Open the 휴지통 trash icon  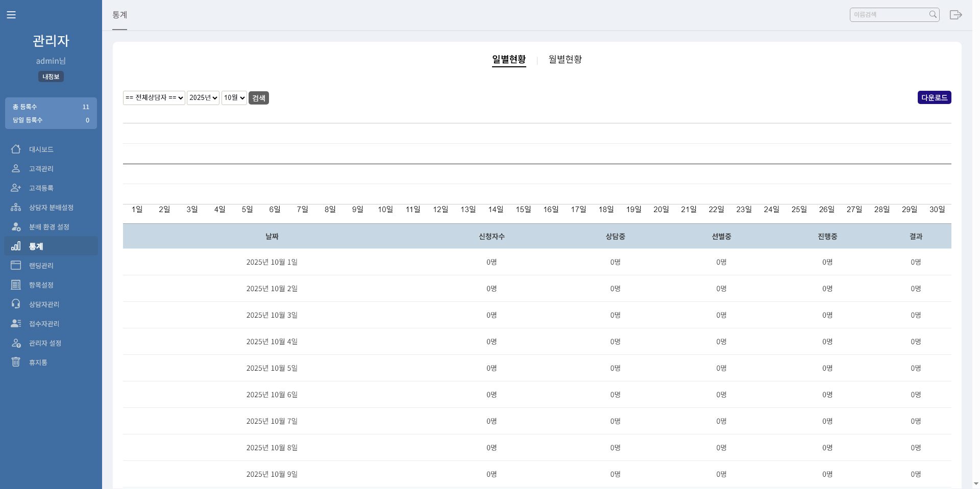[16, 362]
